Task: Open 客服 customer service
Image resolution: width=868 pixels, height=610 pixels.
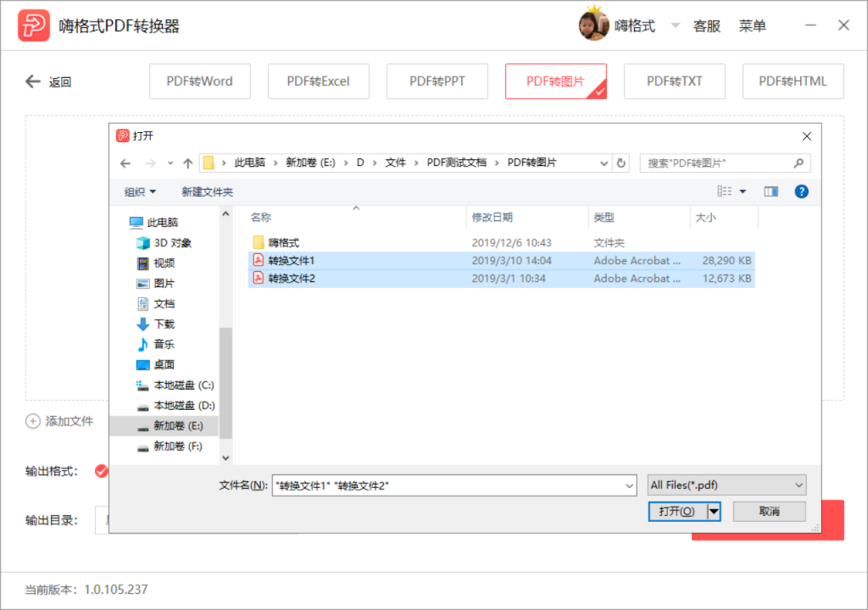Action: click(x=707, y=26)
